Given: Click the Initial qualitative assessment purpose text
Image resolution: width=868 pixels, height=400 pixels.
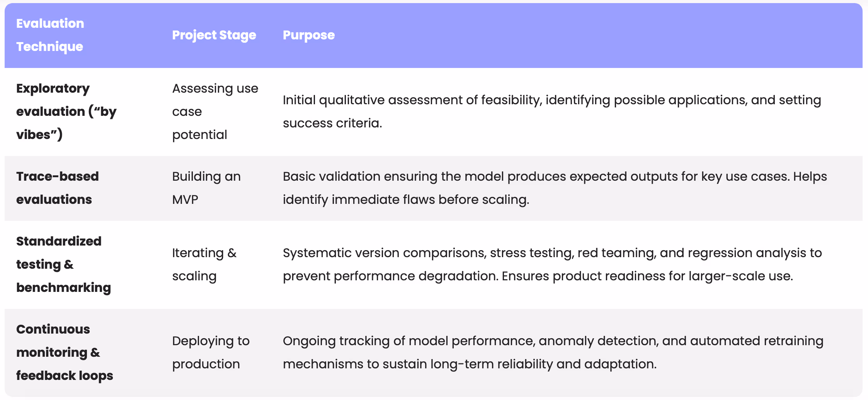Looking at the screenshot, I should tap(552, 112).
